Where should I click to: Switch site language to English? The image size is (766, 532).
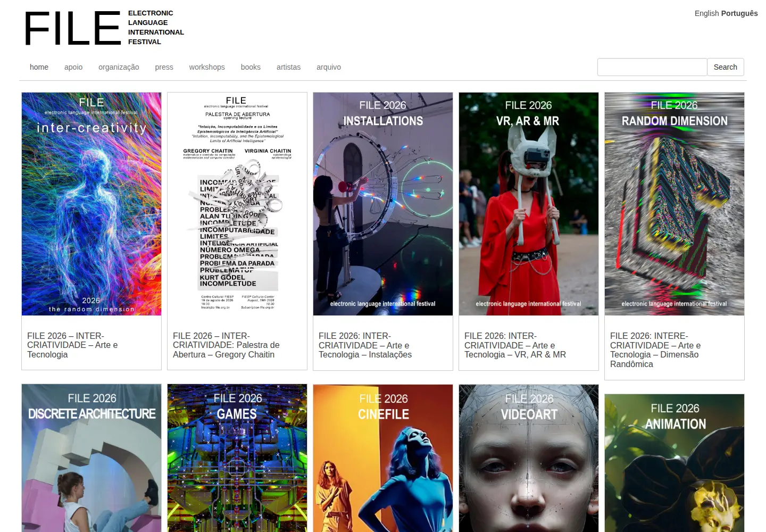[x=706, y=13]
